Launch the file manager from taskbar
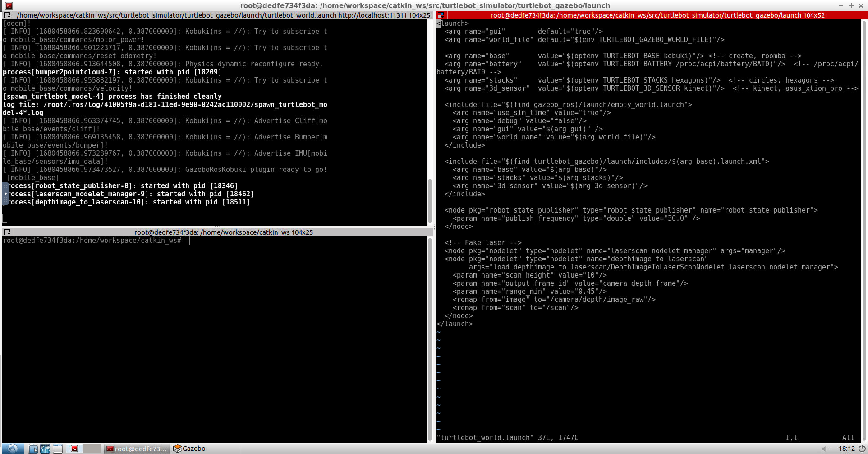The height and width of the screenshot is (454, 868). (33, 449)
